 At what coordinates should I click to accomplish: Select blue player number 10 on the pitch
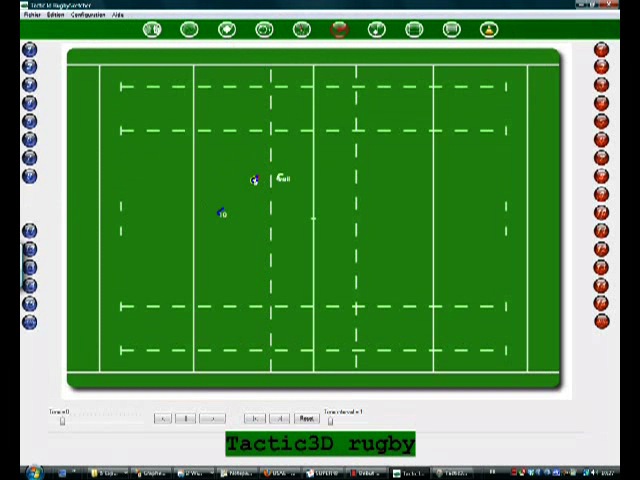[221, 213]
